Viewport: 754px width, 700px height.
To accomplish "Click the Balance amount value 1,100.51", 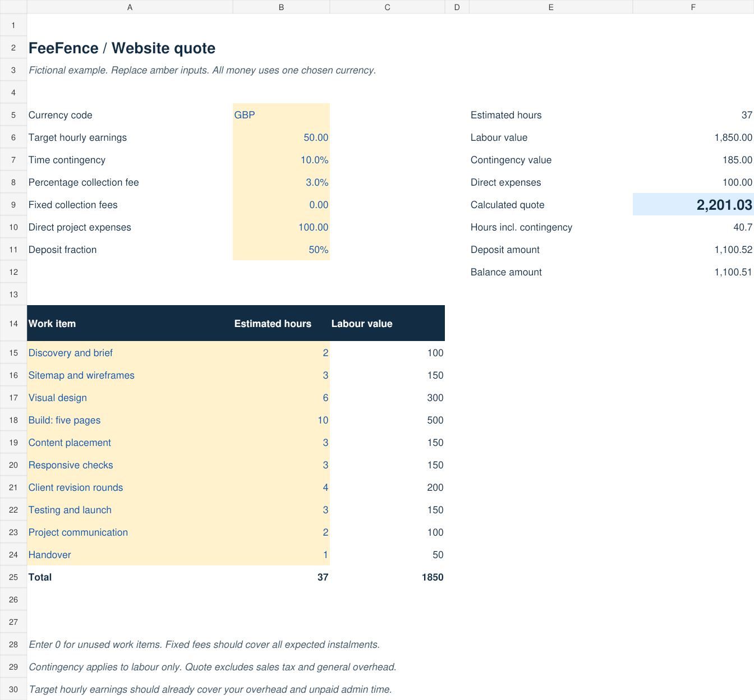I will coord(693,272).
